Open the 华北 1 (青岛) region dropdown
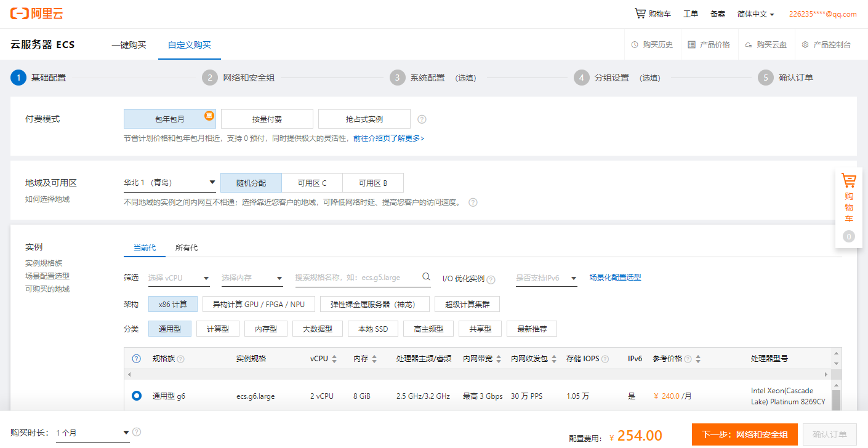Screen dimensions: 868x448 pos(170,183)
